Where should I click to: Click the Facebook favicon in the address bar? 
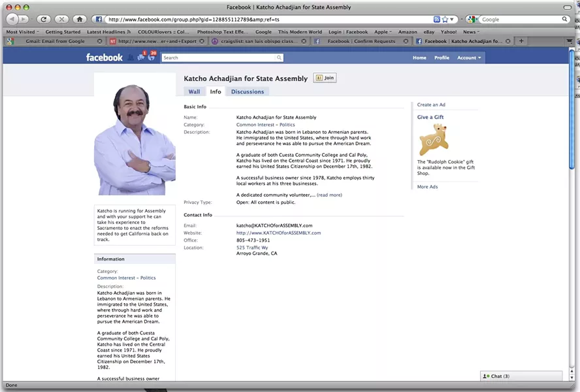point(99,19)
